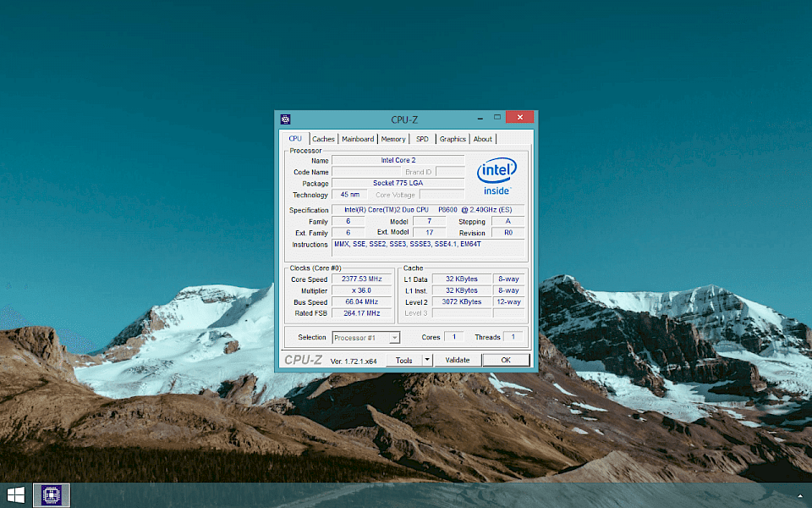Go to the About tab
The width and height of the screenshot is (812, 508).
pos(483,139)
